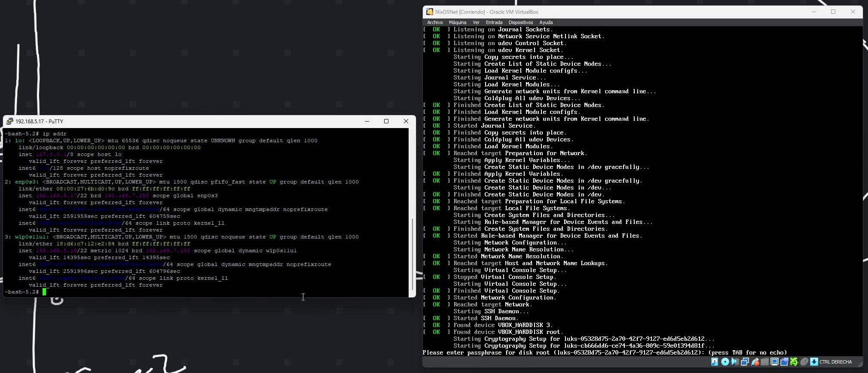
Task: Click the optical drive status icon
Action: tap(725, 362)
